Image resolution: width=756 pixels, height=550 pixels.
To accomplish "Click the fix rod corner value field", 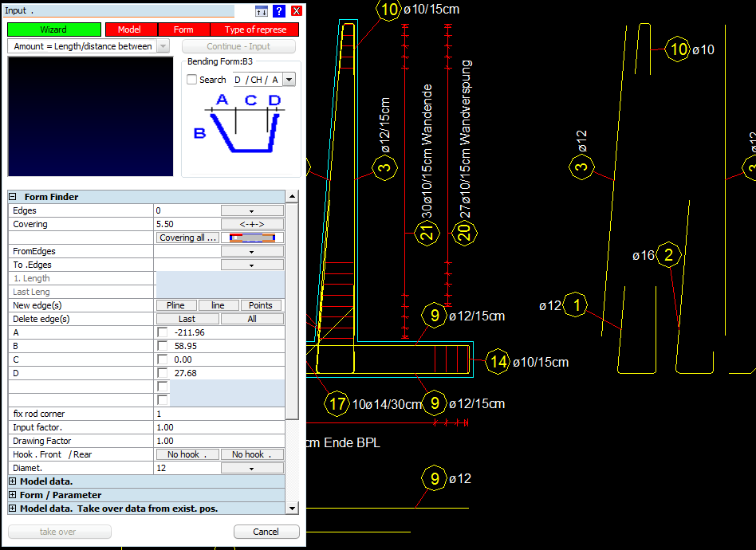I will pyautogui.click(x=219, y=414).
